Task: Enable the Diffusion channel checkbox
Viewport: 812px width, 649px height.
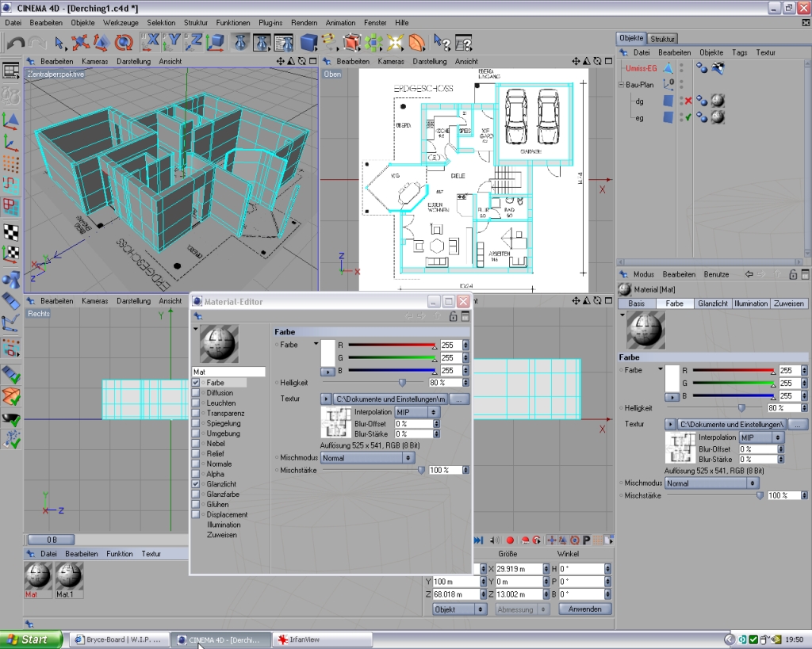Action: point(196,393)
